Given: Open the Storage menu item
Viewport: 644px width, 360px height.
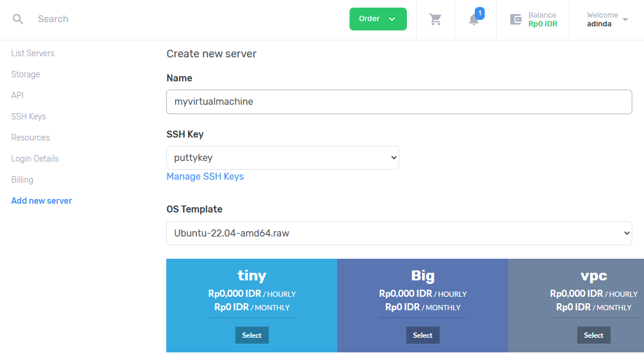Looking at the screenshot, I should (25, 74).
